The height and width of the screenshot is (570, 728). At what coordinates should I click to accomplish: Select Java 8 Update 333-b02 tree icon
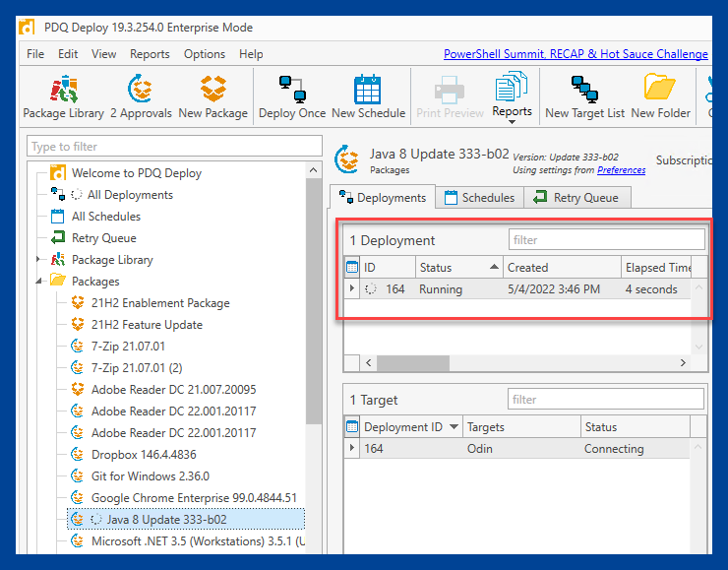pyautogui.click(x=77, y=520)
